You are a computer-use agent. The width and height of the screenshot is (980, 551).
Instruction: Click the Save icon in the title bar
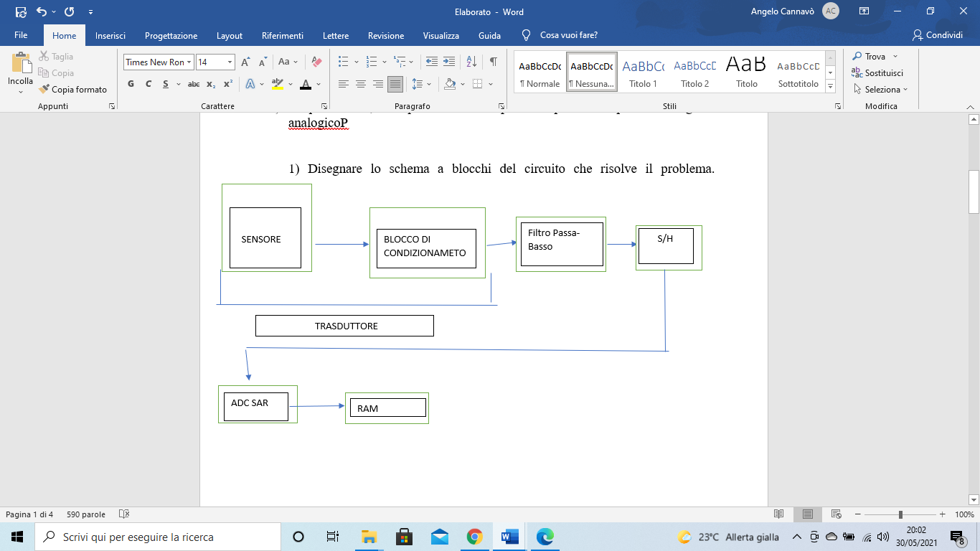21,11
